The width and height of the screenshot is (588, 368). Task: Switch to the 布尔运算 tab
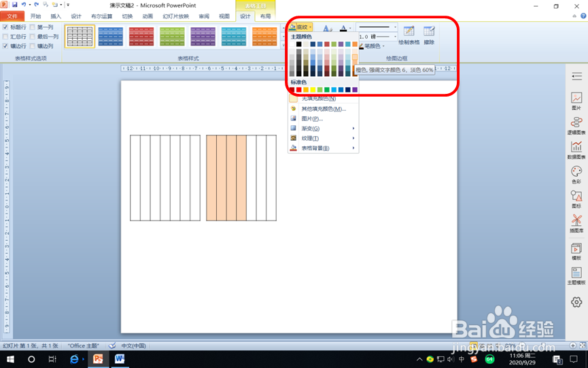click(101, 16)
